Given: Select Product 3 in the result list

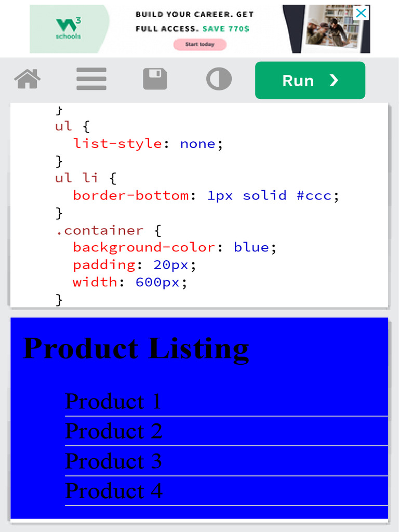Looking at the screenshot, I should coord(113,461).
